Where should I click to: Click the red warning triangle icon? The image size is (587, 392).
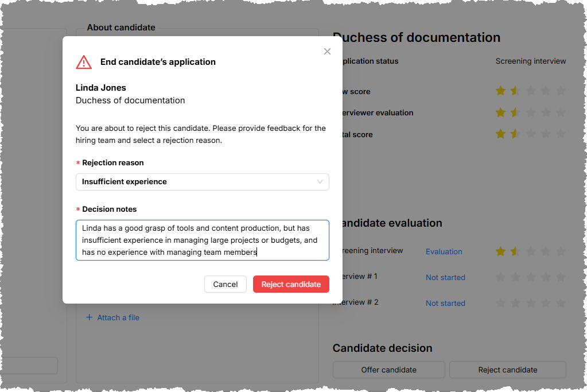pyautogui.click(x=84, y=62)
